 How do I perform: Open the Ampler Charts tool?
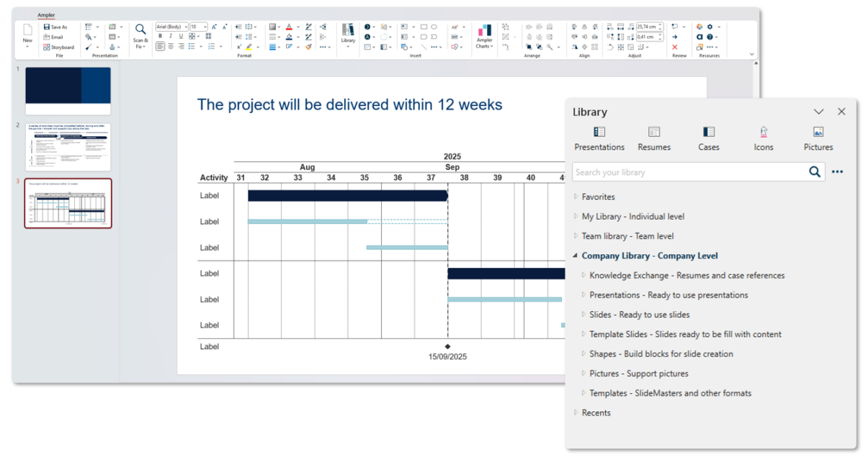(484, 35)
